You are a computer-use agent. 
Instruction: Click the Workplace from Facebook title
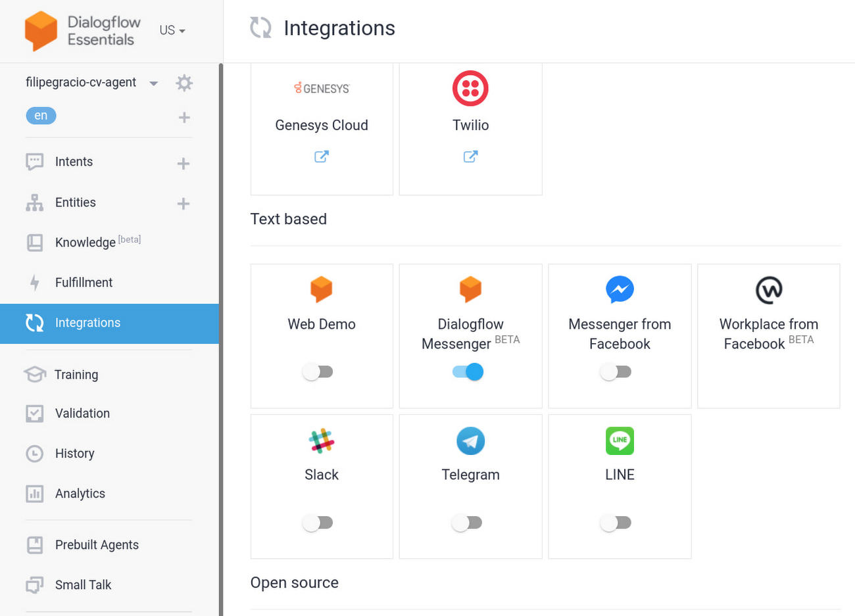click(769, 334)
